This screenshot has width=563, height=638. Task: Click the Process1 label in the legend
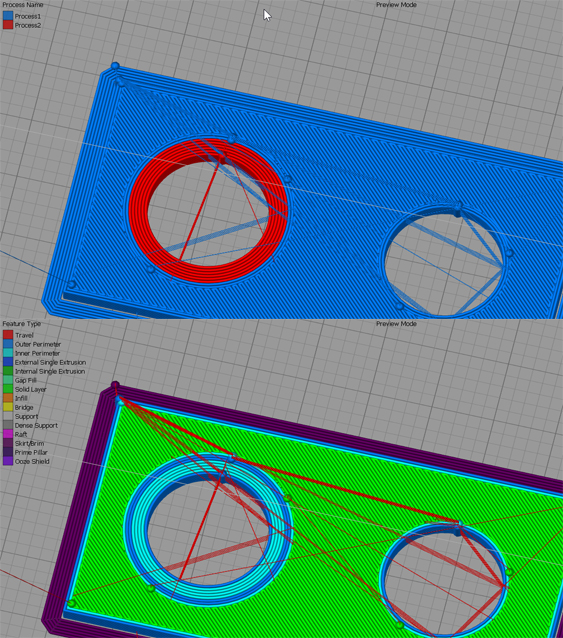click(28, 16)
